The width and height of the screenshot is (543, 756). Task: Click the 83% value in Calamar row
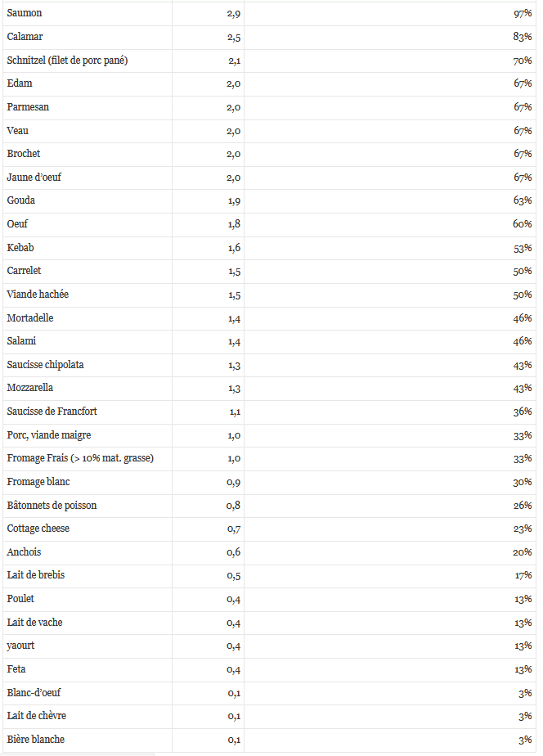(x=523, y=37)
